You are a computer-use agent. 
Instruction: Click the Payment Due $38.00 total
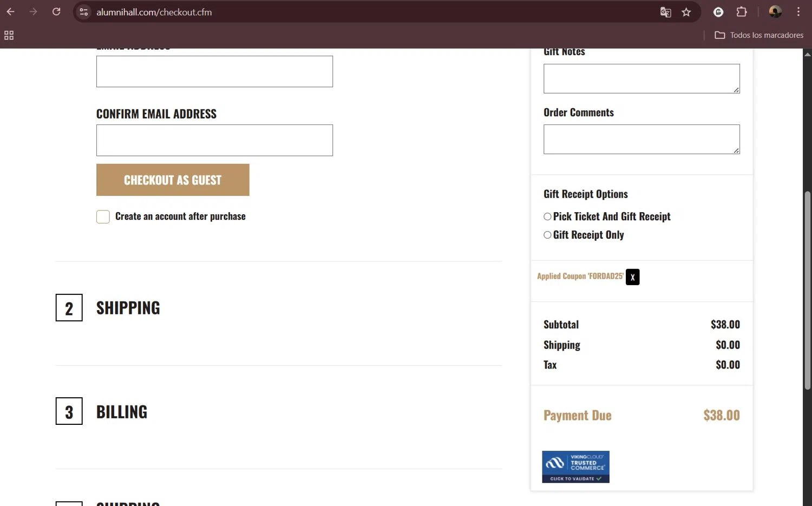722,415
